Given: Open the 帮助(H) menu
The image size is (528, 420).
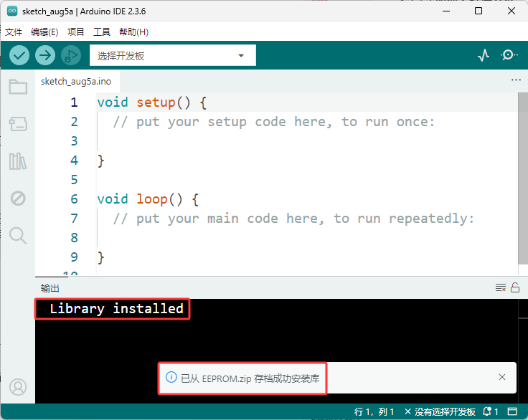Looking at the screenshot, I should 133,32.
